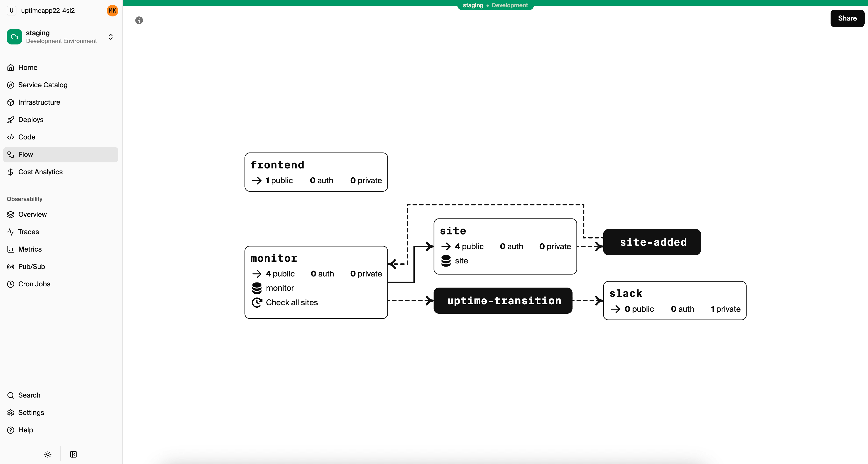Open the Service Catalog page
Image resolution: width=868 pixels, height=464 pixels.
(x=43, y=85)
